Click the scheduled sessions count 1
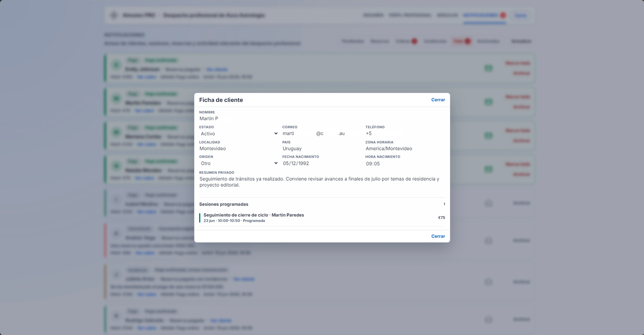This screenshot has width=644, height=335. (444, 204)
